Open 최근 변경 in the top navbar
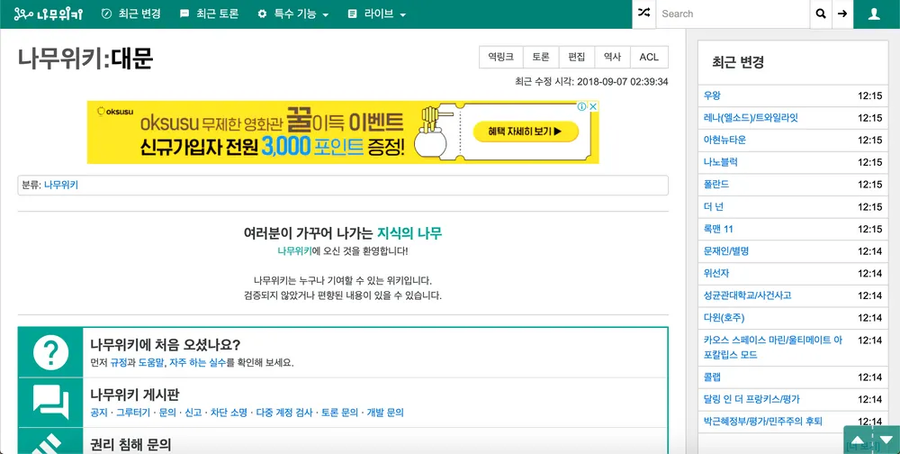 tap(131, 14)
